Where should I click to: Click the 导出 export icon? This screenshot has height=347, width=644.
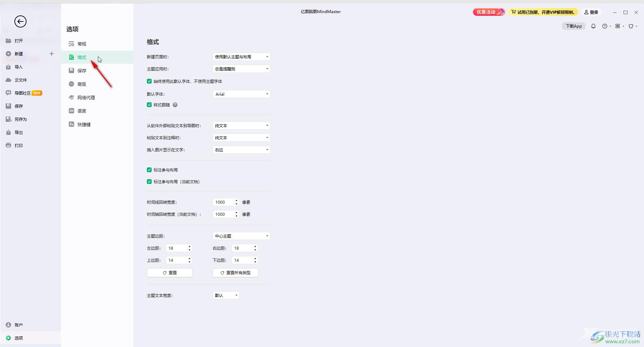8,132
